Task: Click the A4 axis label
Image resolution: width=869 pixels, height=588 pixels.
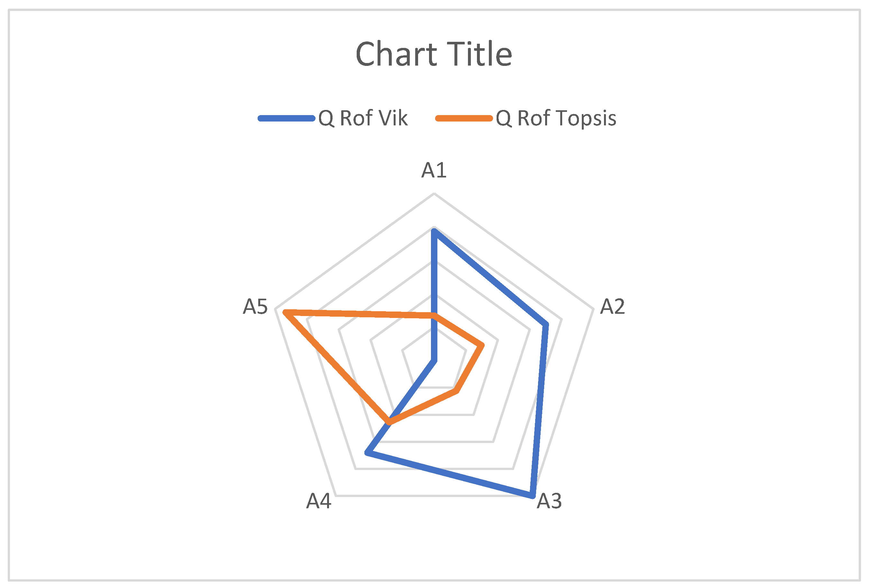Action: tap(319, 501)
